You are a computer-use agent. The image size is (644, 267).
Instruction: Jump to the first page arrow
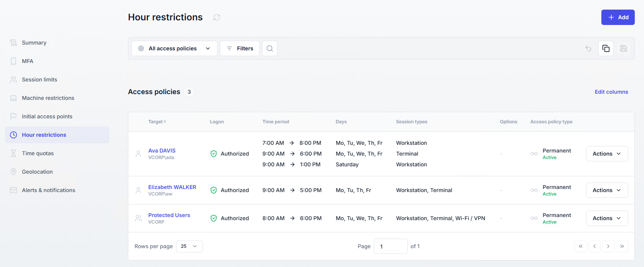click(x=581, y=246)
